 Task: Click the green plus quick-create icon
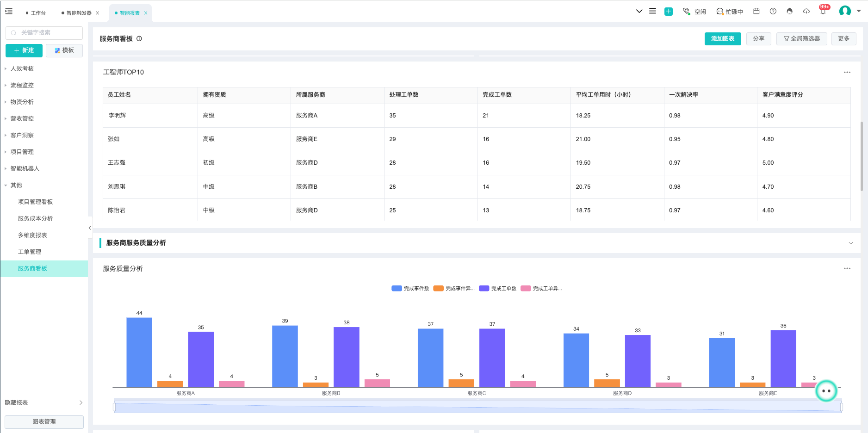(x=668, y=12)
